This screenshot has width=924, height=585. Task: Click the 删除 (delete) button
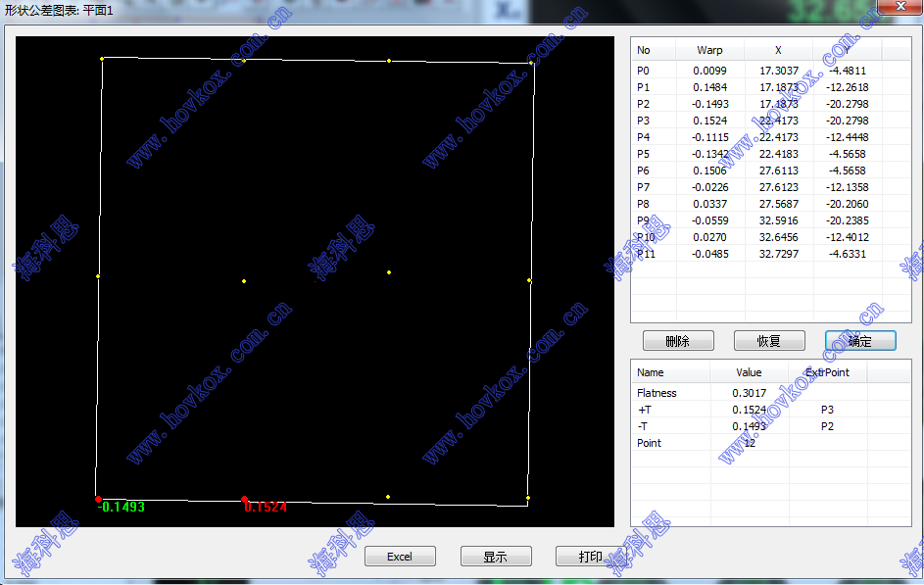coord(678,340)
